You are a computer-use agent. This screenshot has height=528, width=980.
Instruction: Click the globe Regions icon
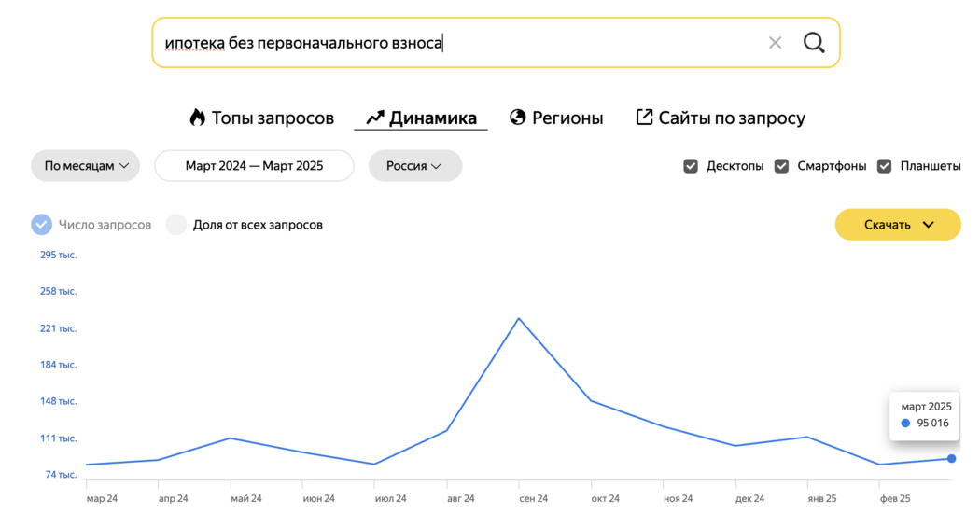pos(517,117)
